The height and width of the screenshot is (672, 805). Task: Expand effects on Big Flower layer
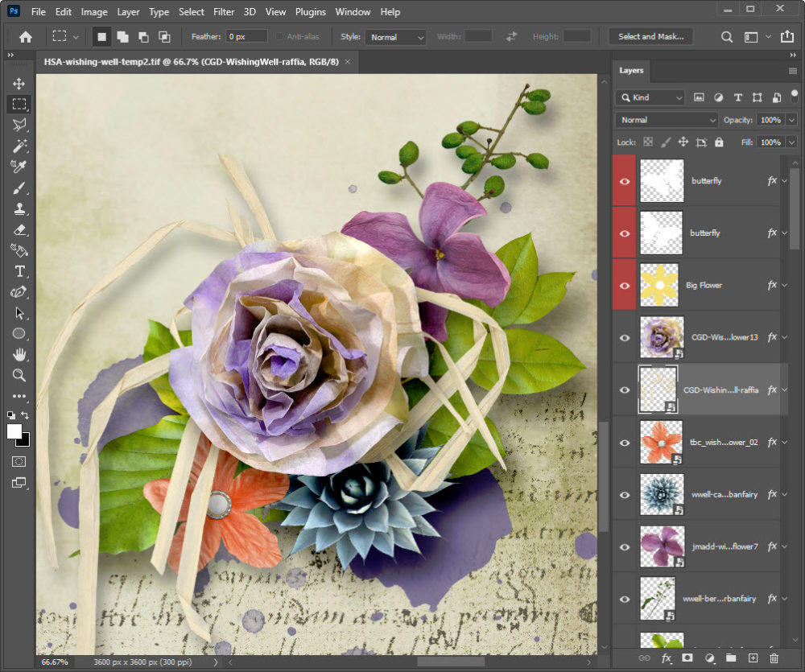pyautogui.click(x=784, y=286)
